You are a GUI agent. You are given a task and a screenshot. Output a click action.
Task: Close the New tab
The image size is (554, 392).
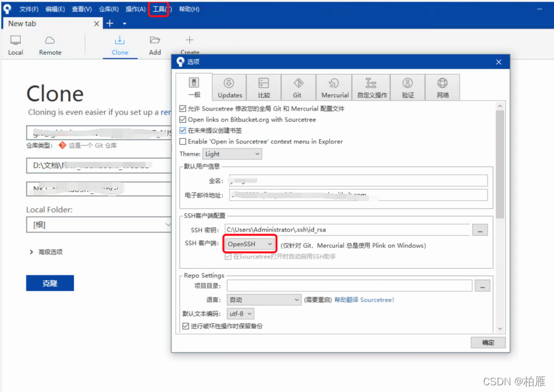pyautogui.click(x=97, y=23)
